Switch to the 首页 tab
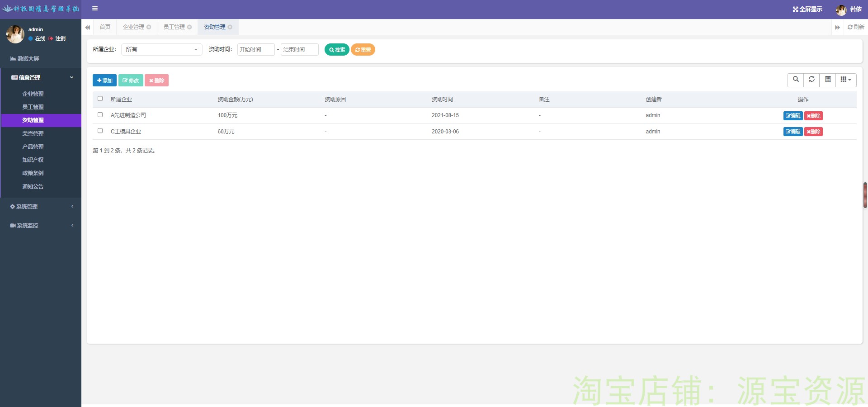 tap(105, 27)
